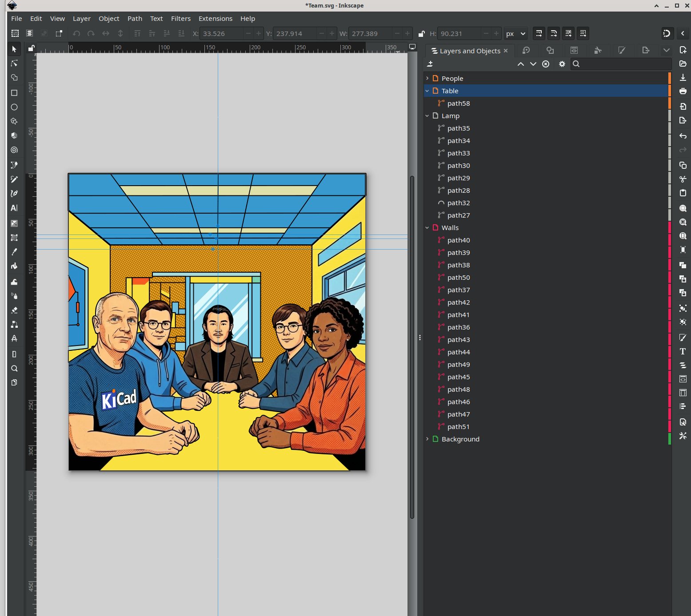The height and width of the screenshot is (616, 691).
Task: Select the Color Picker dropper tool
Action: pyautogui.click(x=14, y=252)
